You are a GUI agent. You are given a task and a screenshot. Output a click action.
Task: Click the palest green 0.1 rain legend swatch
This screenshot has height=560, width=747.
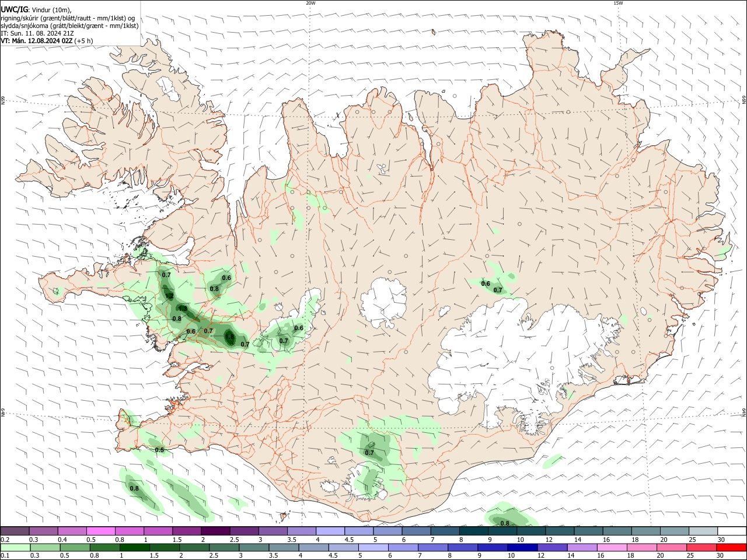[15, 547]
